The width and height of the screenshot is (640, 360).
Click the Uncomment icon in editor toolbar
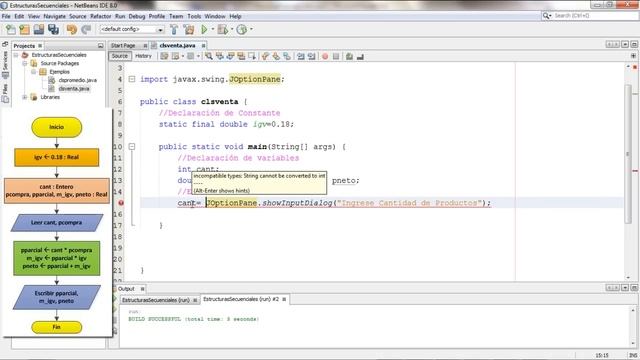tap(360, 56)
